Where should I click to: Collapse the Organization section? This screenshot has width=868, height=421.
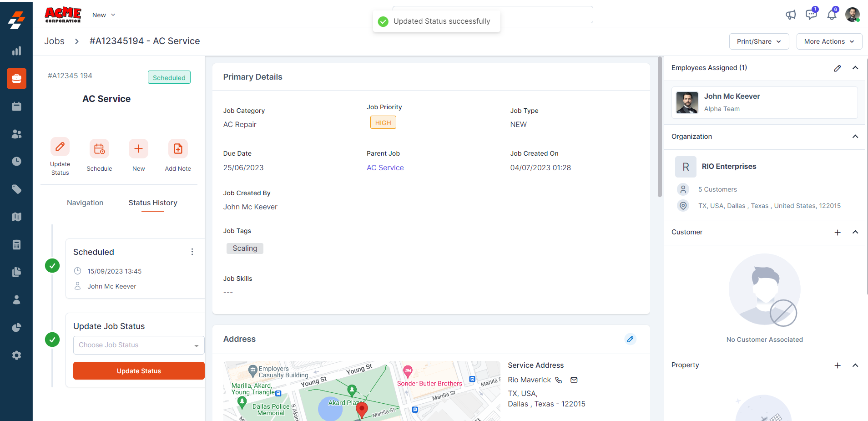(855, 137)
